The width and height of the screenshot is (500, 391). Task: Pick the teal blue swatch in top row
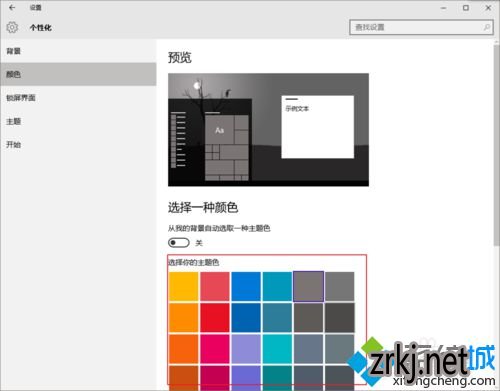277,287
